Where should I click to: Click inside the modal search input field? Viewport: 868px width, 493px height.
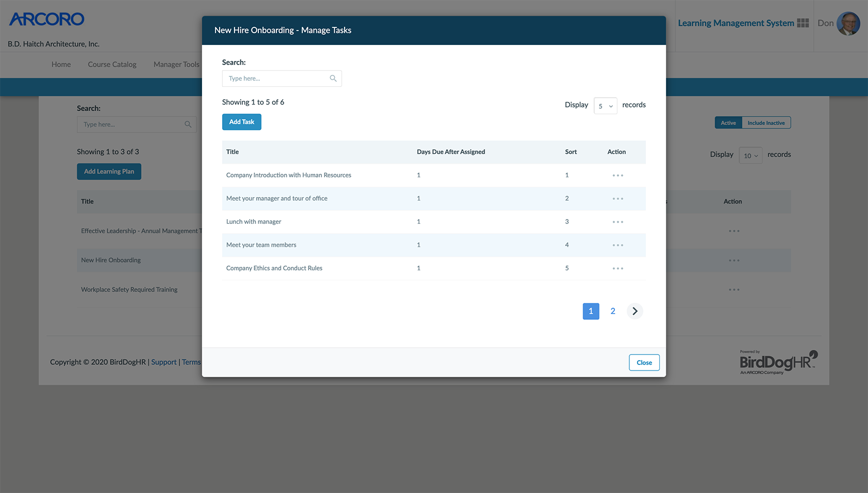[274, 78]
